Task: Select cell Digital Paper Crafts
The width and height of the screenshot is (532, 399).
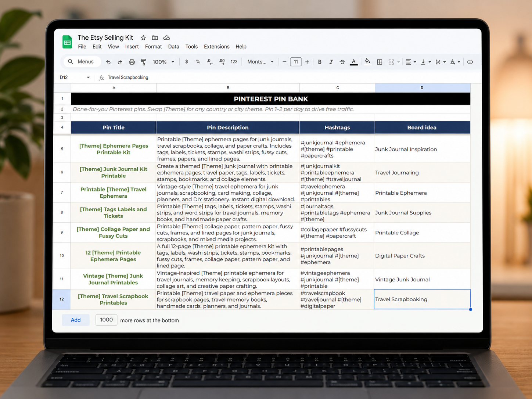Action: point(422,255)
